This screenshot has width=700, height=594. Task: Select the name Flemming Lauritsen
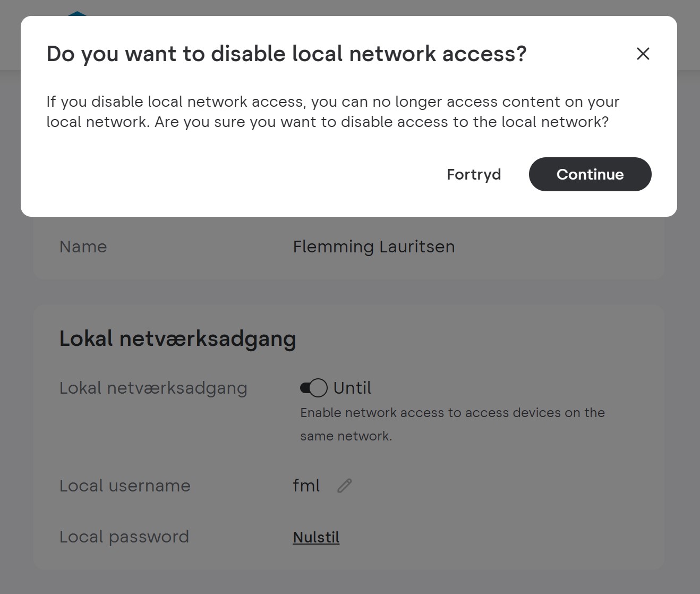pyautogui.click(x=374, y=247)
